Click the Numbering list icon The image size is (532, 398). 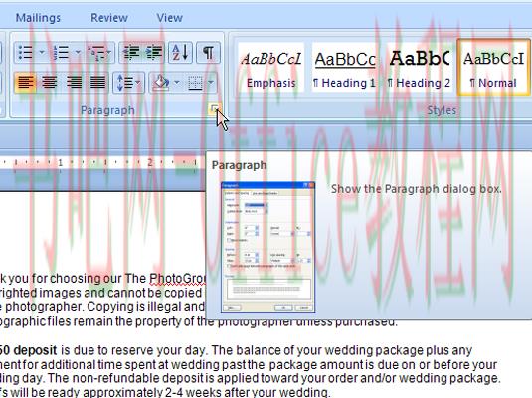coord(62,53)
